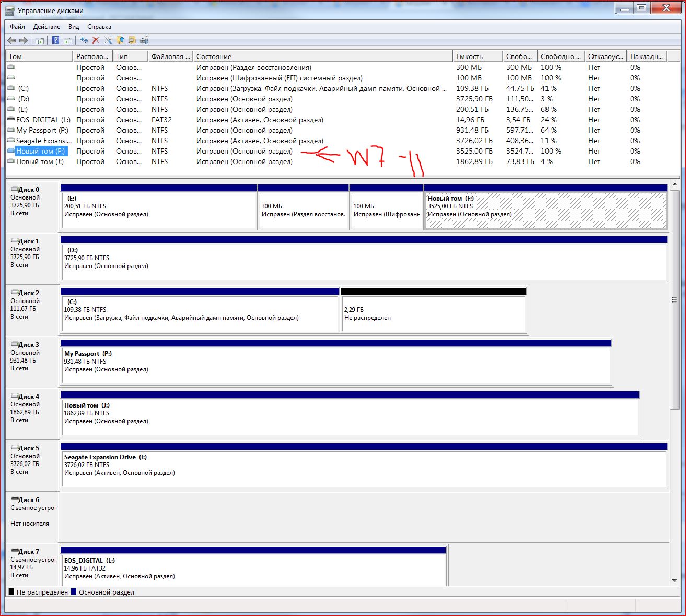Image resolution: width=686 pixels, height=616 pixels.
Task: Select the (C:) partition block on Disk 2
Action: (200, 313)
